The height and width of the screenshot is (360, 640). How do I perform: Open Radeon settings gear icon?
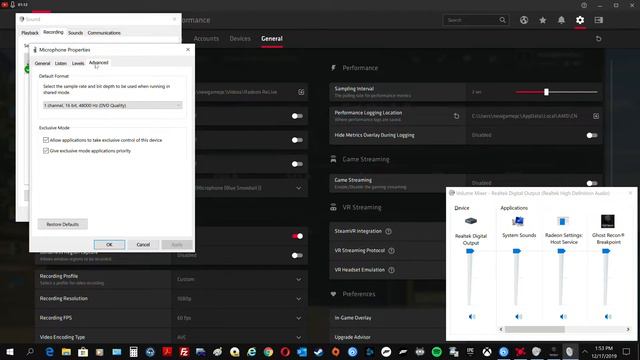tap(580, 20)
